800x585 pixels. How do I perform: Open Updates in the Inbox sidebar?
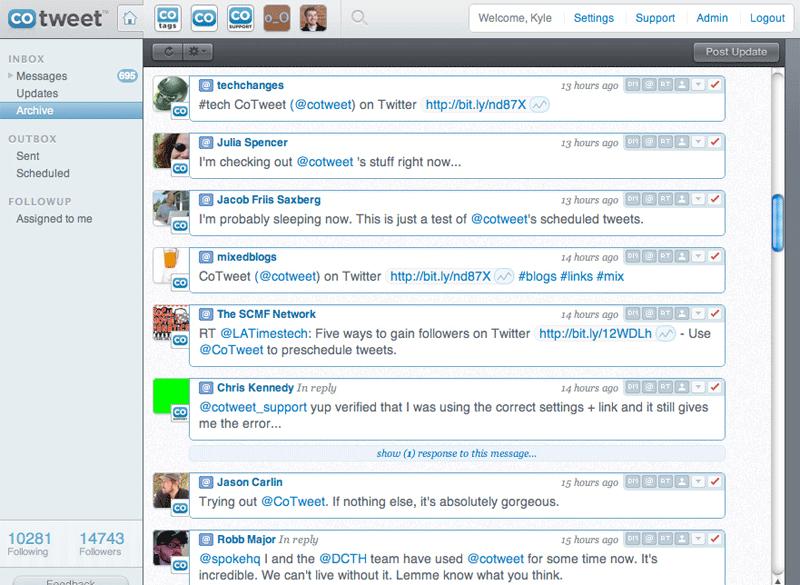pos(37,93)
